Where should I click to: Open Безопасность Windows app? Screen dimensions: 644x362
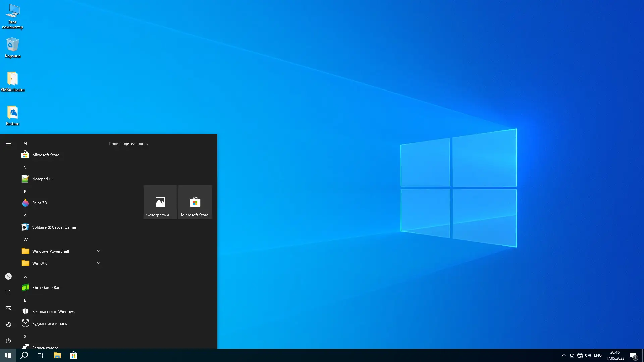53,312
